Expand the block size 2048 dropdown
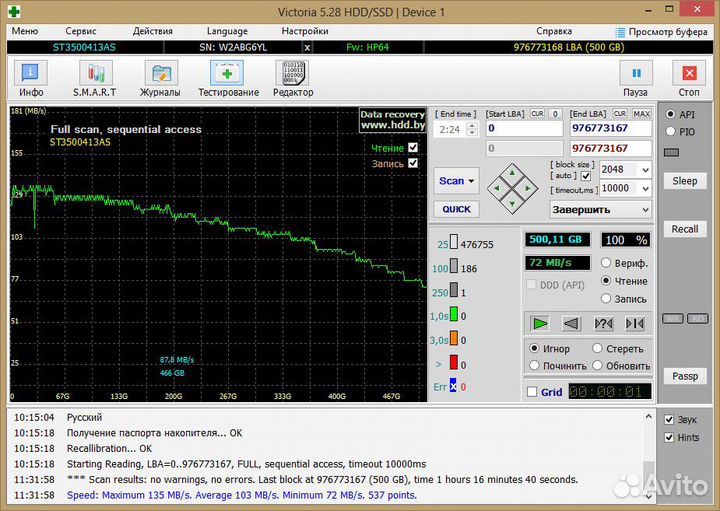Viewport: 720px width, 511px height. coord(643,170)
